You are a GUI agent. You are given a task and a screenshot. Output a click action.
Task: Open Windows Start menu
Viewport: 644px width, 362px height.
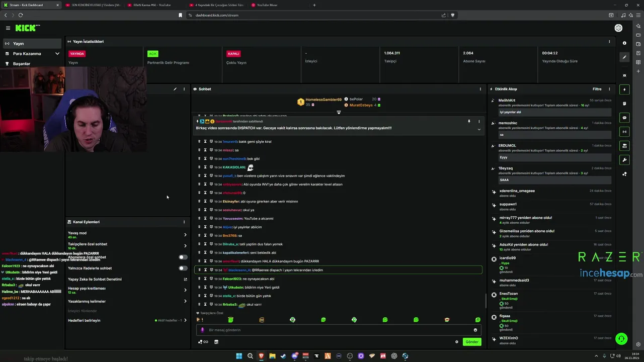239,356
